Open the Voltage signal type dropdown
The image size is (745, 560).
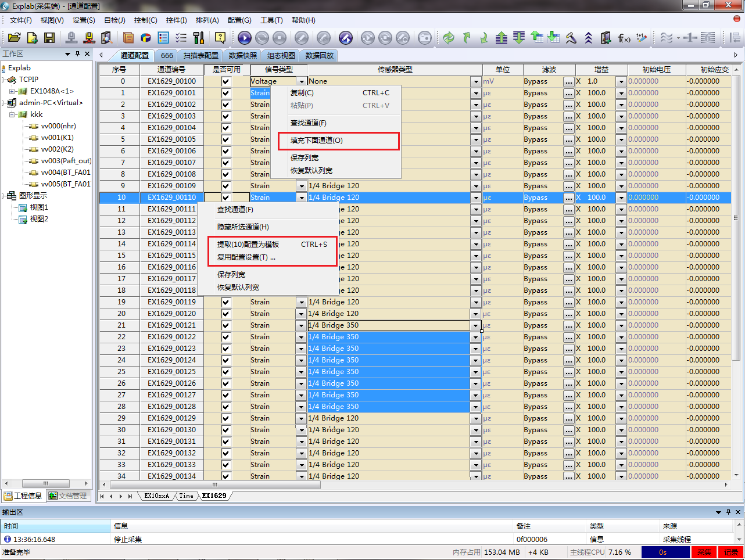click(x=301, y=81)
